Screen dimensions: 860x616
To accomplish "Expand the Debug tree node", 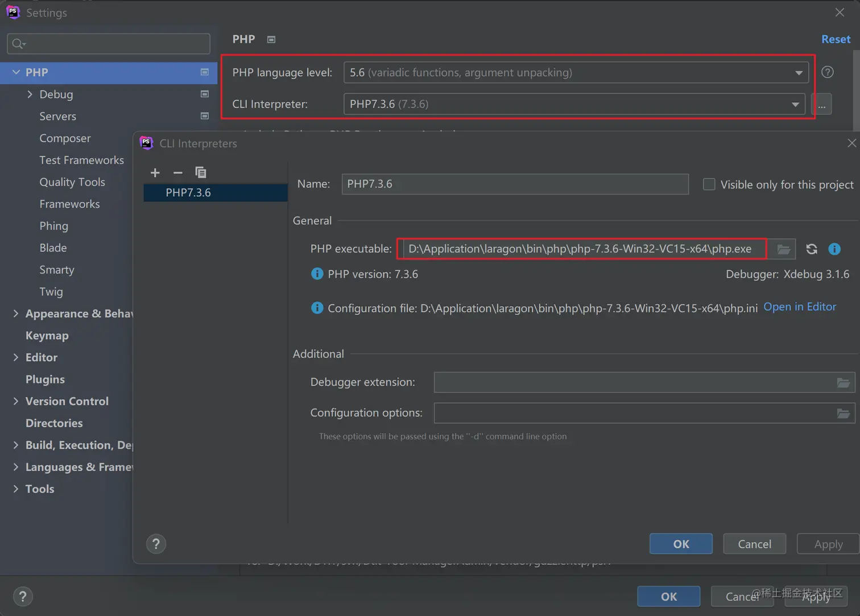I will point(30,94).
